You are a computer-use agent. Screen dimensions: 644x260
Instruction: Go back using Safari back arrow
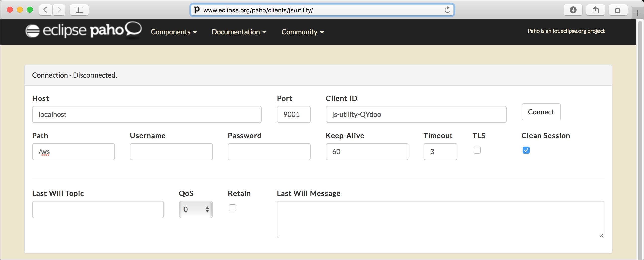(46, 10)
